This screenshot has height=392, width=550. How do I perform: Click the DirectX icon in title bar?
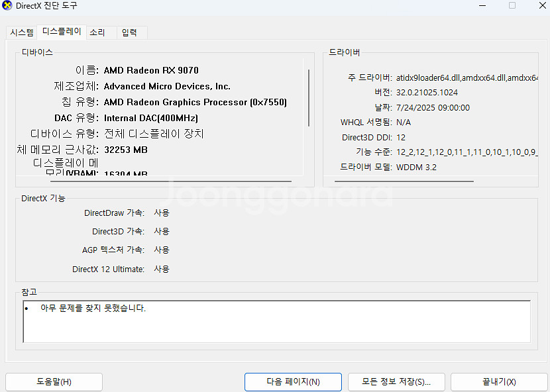pyautogui.click(x=7, y=5)
